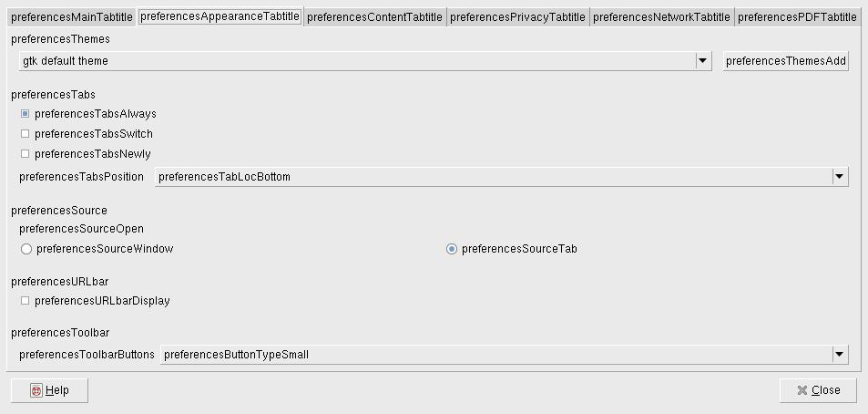The image size is (868, 414).
Task: Select the preferencesSourceWindow radio button
Action: pyautogui.click(x=26, y=249)
